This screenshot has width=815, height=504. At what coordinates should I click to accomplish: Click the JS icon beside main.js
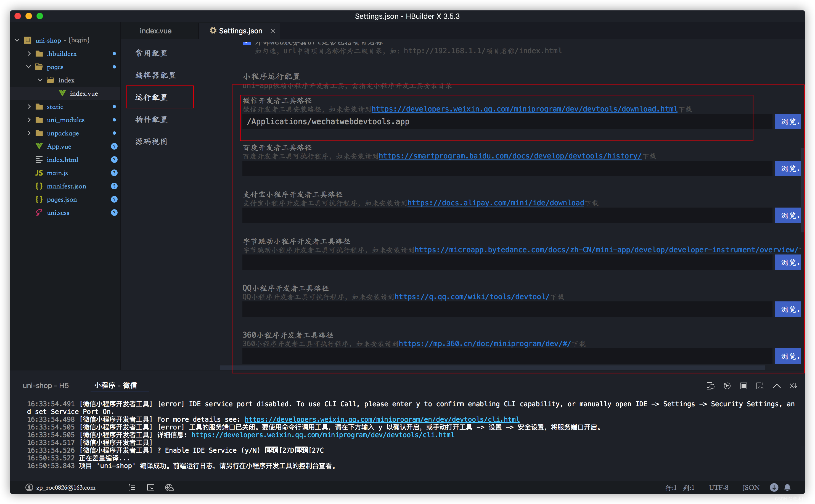point(39,173)
